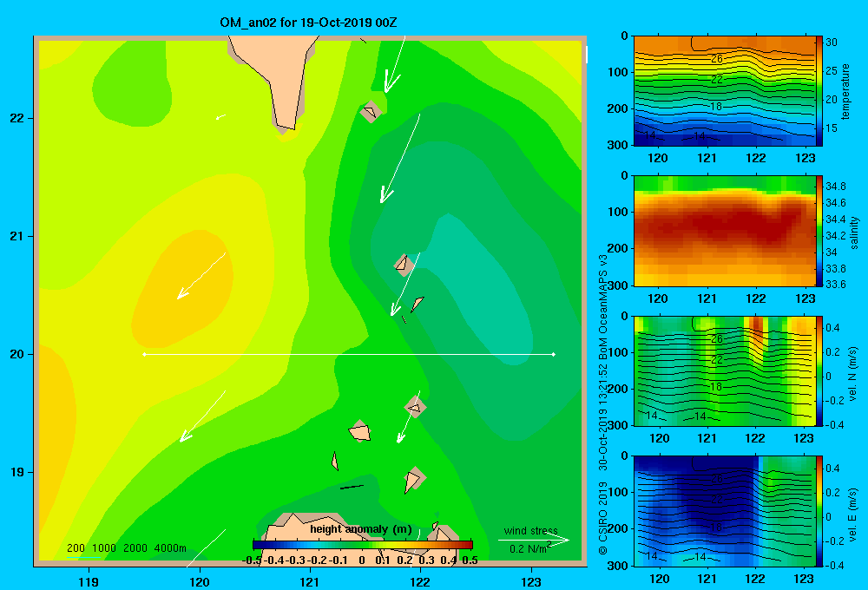
Task: Click the 0.5 label on height anomaly scale
Action: point(470,560)
